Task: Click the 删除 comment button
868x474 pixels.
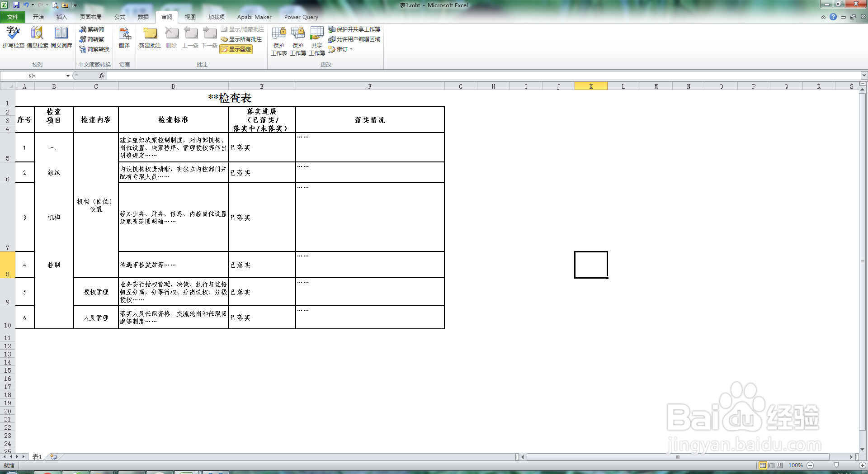Action: 171,37
